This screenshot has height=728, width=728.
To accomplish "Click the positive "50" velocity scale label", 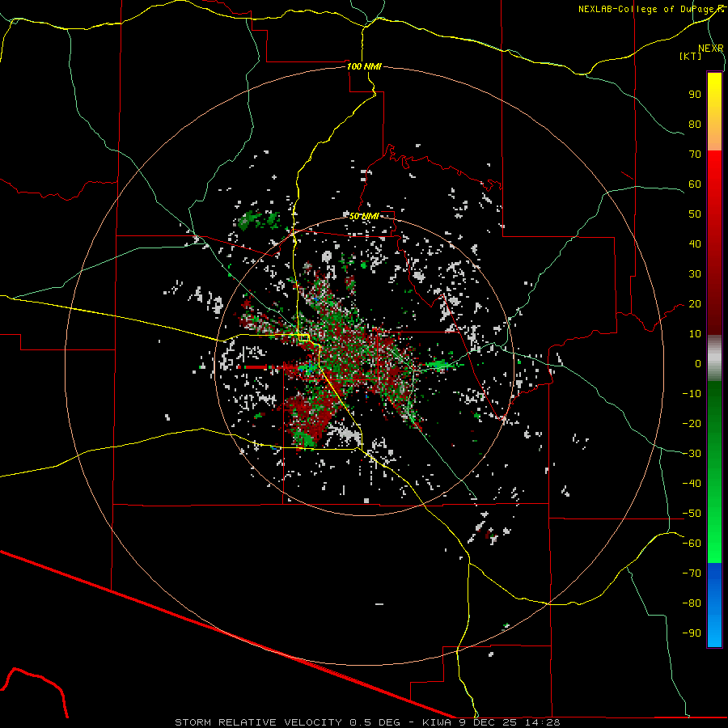I will (695, 214).
